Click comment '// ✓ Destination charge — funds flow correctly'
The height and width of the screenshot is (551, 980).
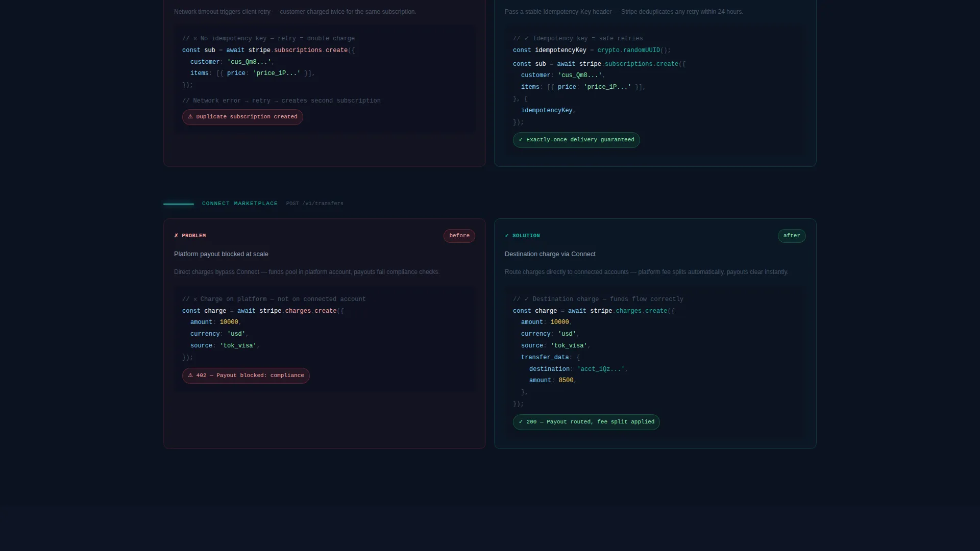click(598, 299)
